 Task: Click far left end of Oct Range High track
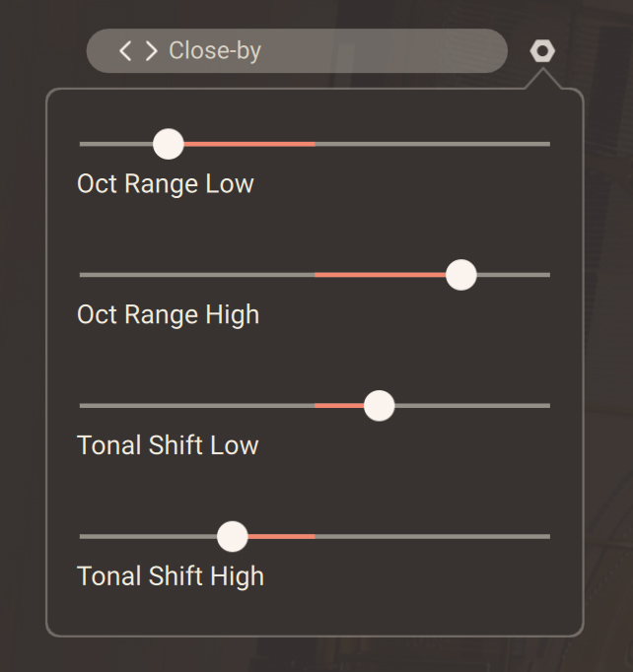83,275
